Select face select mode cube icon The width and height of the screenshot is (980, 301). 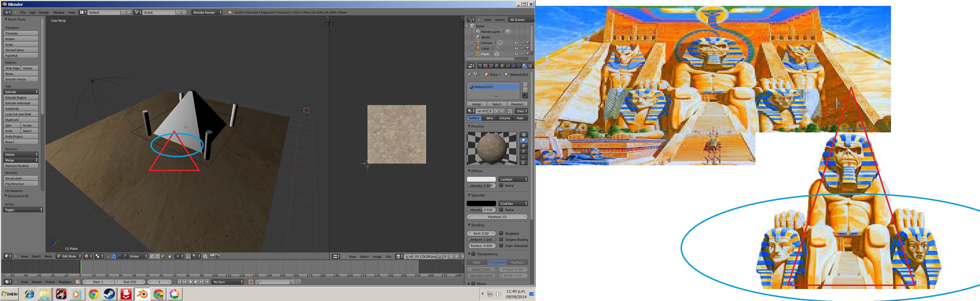tap(163, 256)
